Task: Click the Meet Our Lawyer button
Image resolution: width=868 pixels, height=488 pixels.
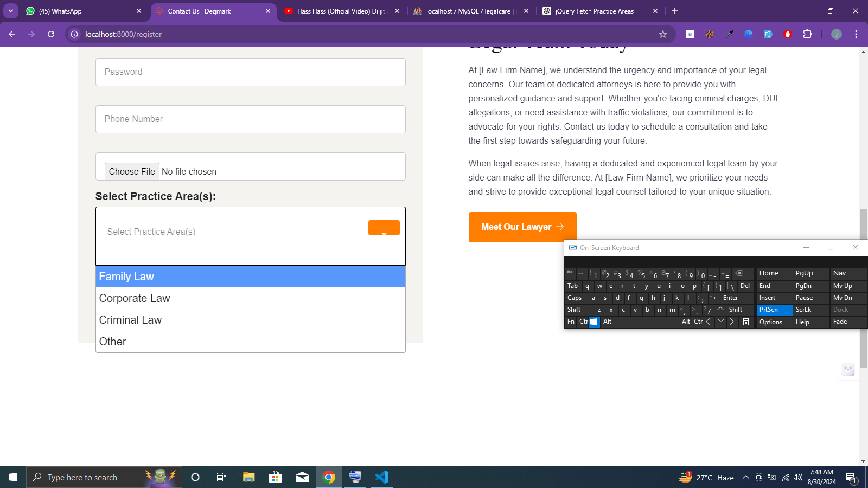Action: pyautogui.click(x=522, y=227)
